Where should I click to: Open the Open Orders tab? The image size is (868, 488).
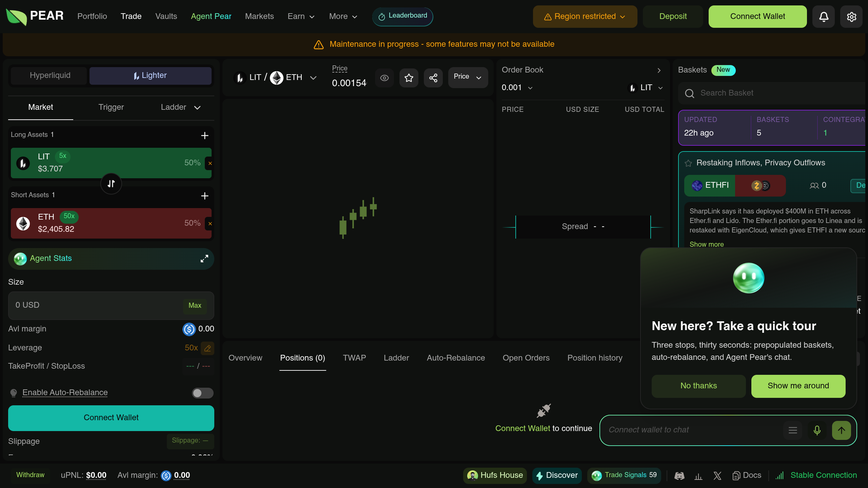(526, 358)
